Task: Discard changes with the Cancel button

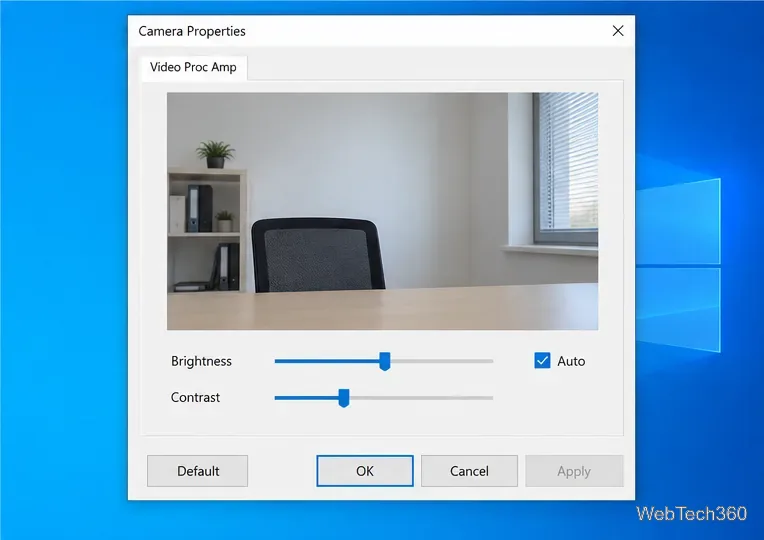Action: click(x=469, y=471)
